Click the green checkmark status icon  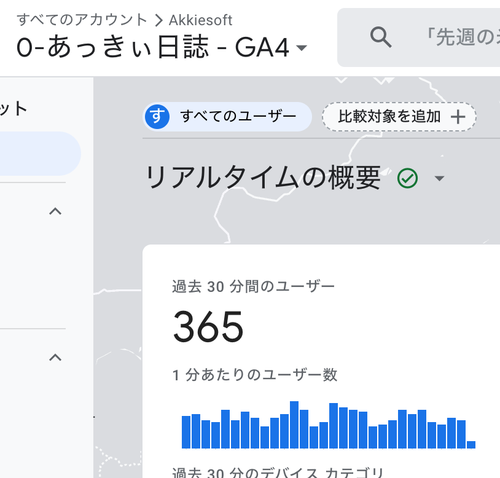pos(407,178)
